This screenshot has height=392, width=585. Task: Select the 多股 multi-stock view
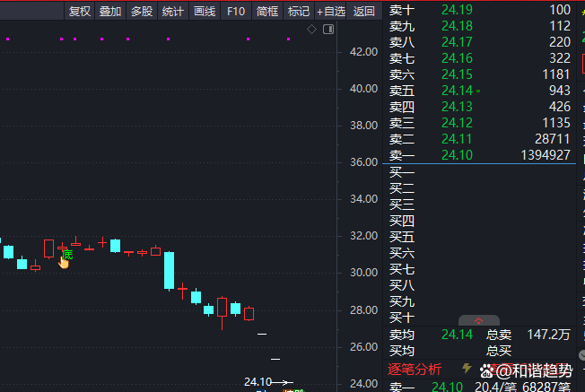142,11
